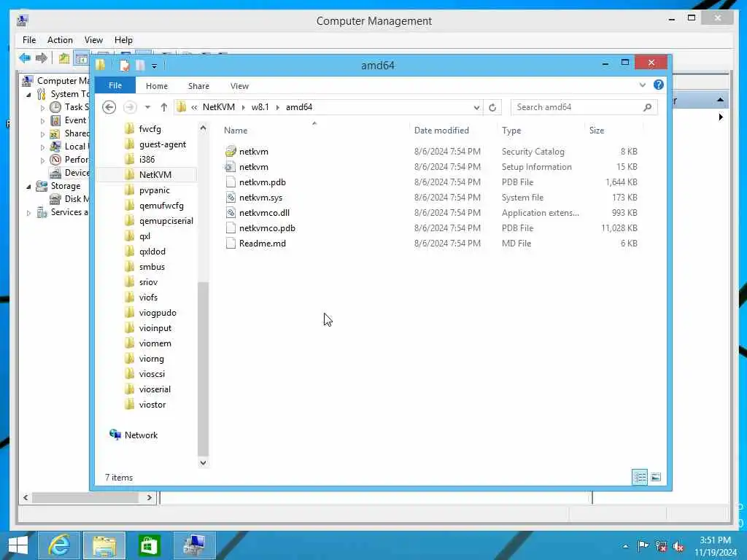This screenshot has width=747, height=560.
Task: Select the pvpanic folder
Action: point(155,190)
